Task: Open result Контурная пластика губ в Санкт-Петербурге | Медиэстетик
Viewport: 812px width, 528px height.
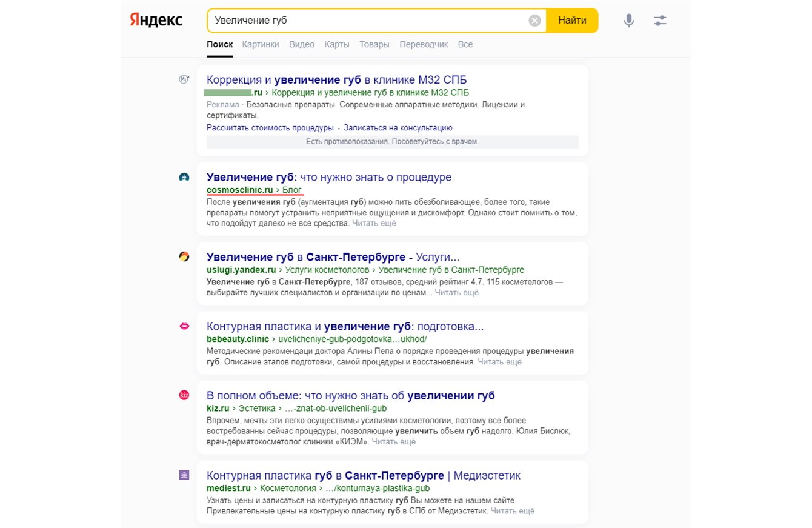Action: tap(364, 475)
